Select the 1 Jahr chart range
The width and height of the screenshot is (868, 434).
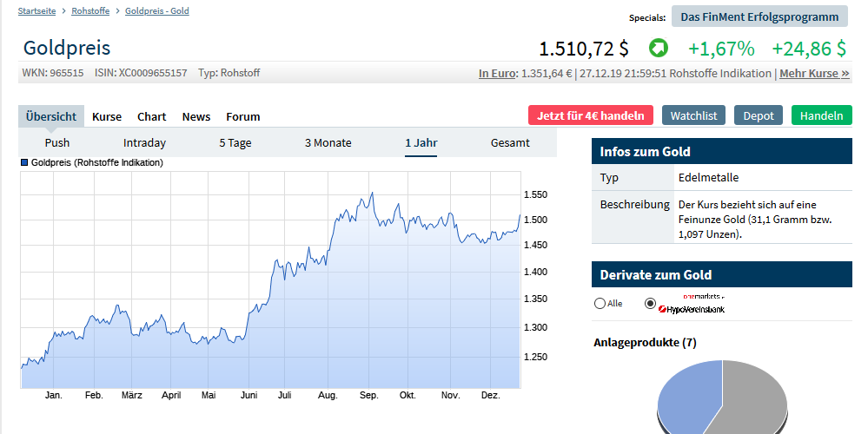click(x=421, y=142)
